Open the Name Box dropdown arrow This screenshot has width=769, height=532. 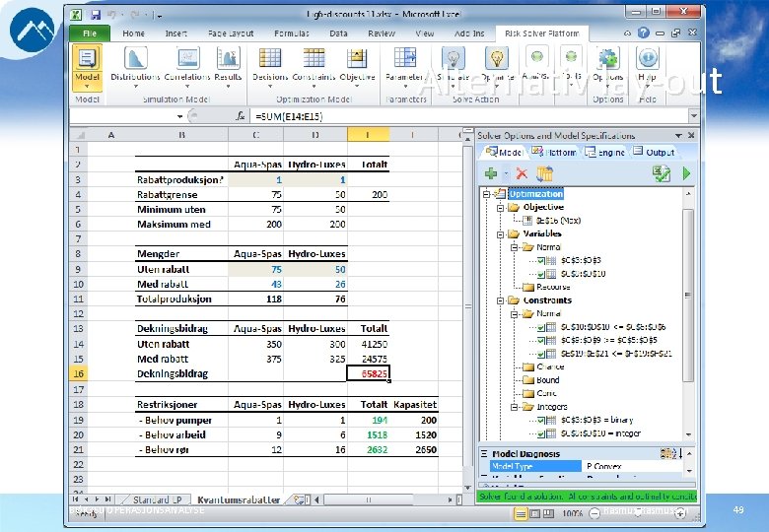[180, 116]
